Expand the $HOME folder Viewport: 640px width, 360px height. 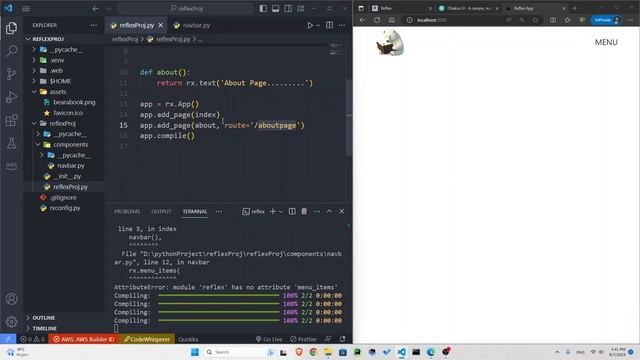click(x=34, y=81)
